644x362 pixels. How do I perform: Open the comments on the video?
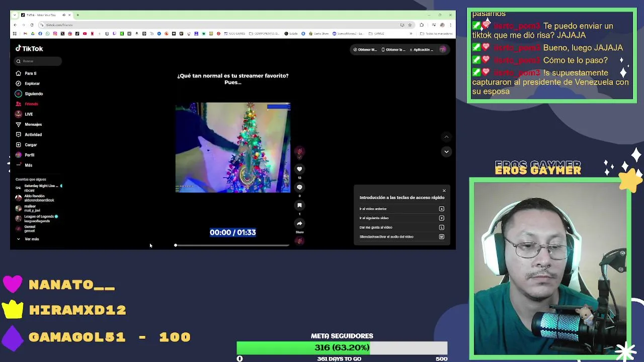click(x=299, y=187)
